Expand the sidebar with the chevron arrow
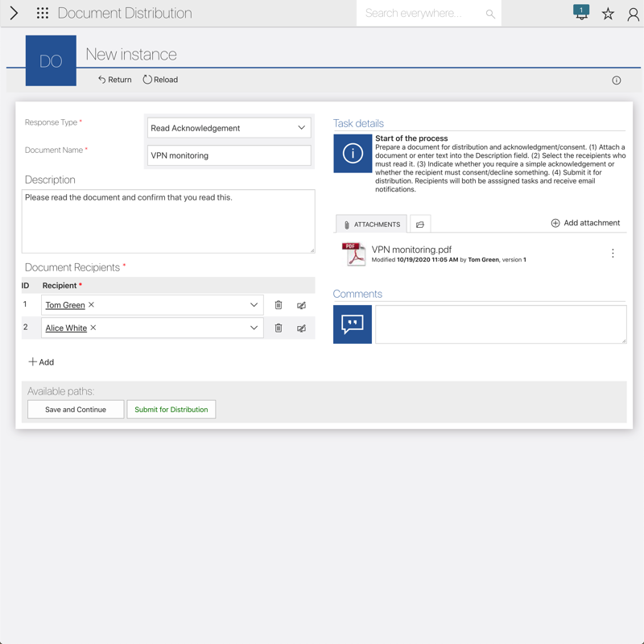The image size is (644, 644). 14,14
